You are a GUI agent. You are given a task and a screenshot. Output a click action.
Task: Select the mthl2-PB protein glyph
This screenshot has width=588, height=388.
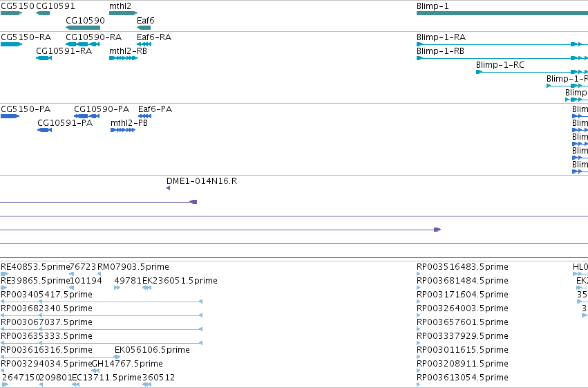pyautogui.click(x=123, y=130)
